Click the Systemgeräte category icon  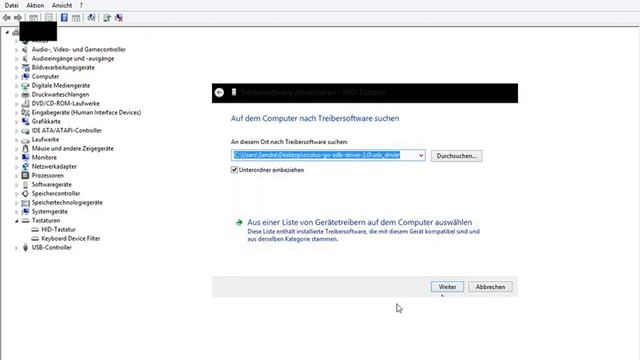[x=25, y=211]
